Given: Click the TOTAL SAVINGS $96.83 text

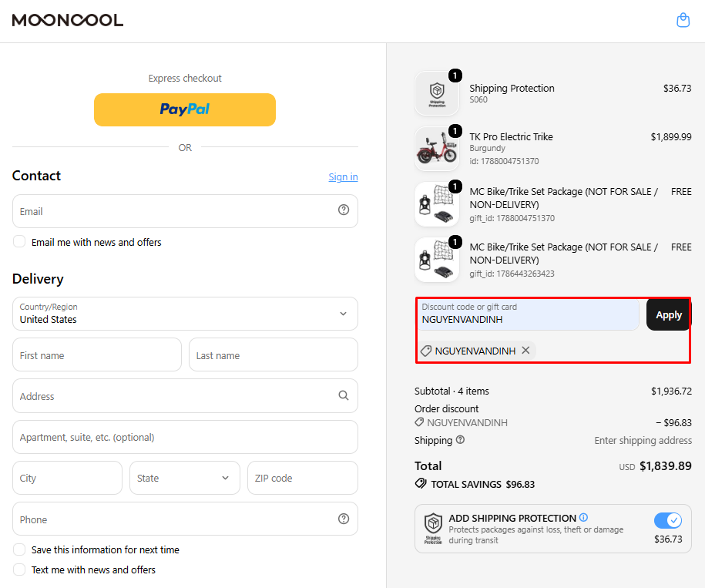Looking at the screenshot, I should [x=482, y=484].
